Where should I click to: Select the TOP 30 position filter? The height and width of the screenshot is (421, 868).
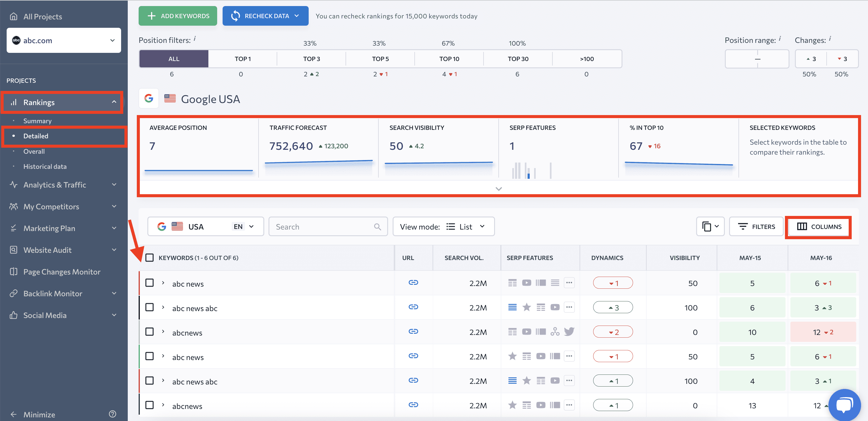pos(518,59)
